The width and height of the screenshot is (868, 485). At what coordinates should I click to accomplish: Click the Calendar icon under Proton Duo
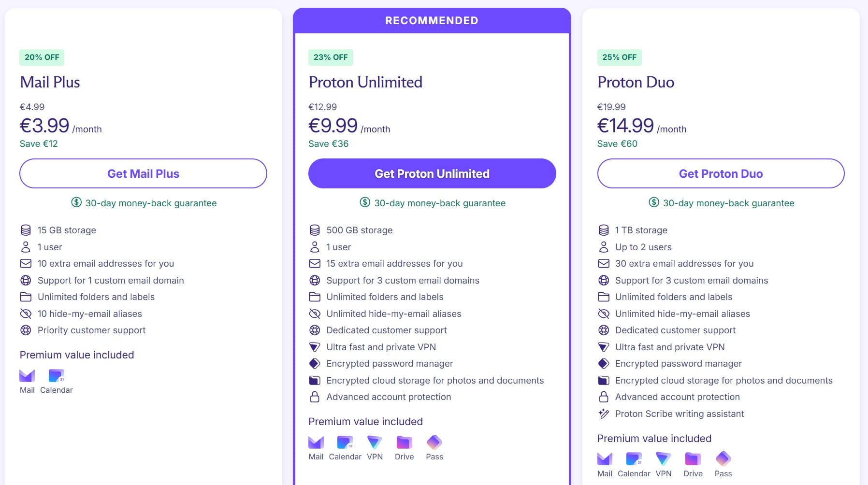coord(634,458)
